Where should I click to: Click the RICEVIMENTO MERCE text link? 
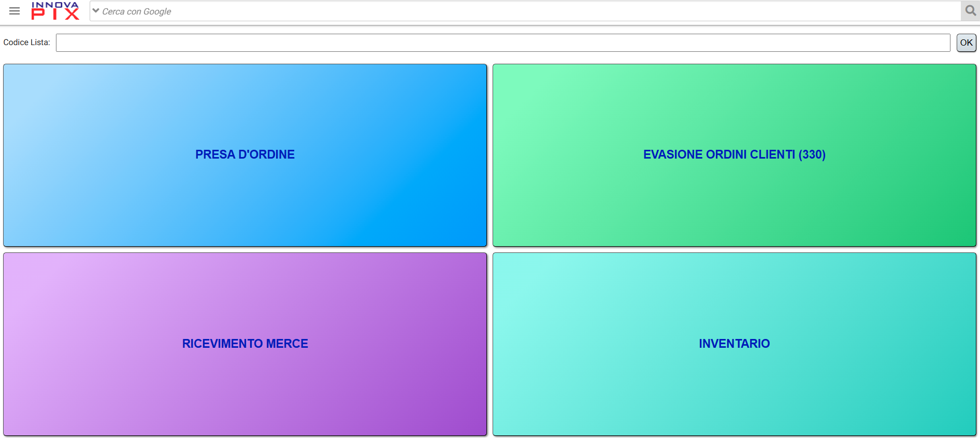(x=245, y=344)
